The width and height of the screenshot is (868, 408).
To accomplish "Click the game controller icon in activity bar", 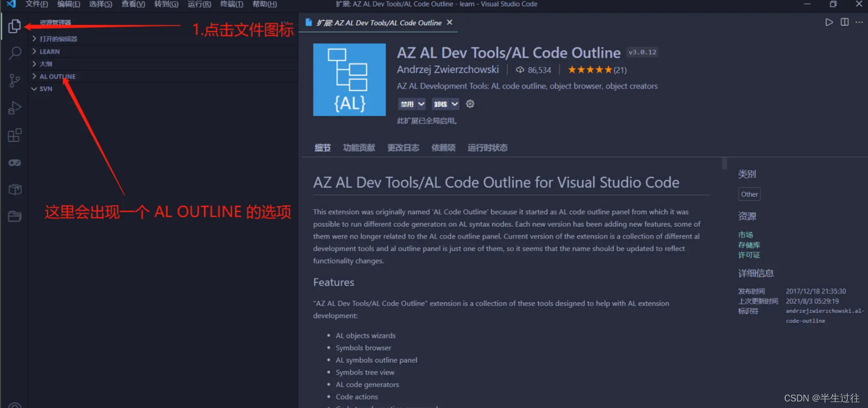I will click(x=14, y=162).
